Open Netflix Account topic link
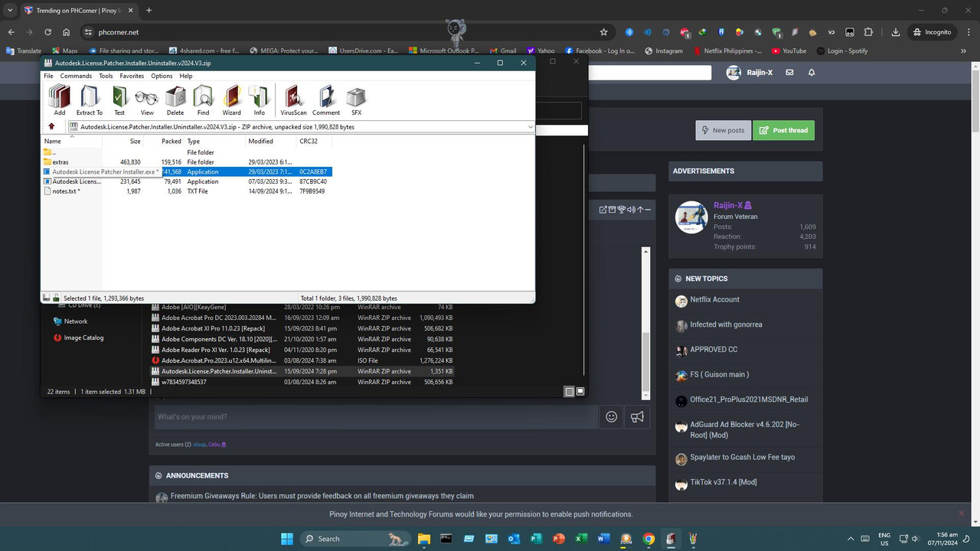Image resolution: width=980 pixels, height=551 pixels. coord(714,299)
